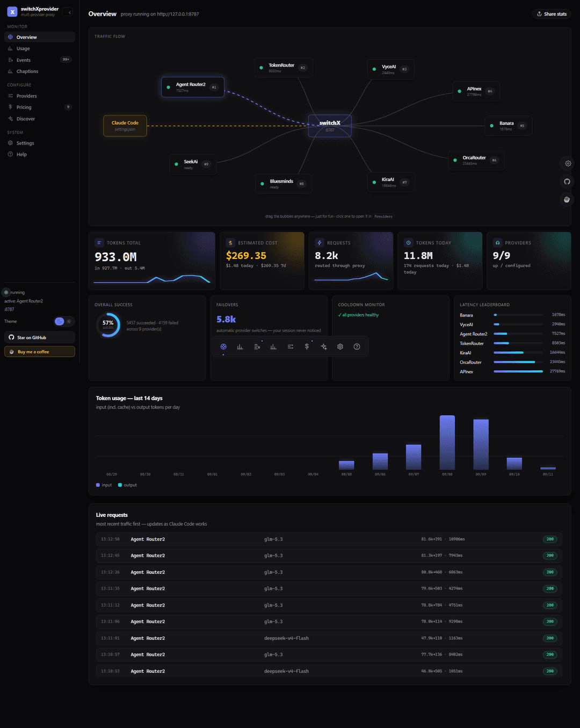580x728 pixels.
Task: Click the switchXprovider logo icon
Action: point(12,11)
